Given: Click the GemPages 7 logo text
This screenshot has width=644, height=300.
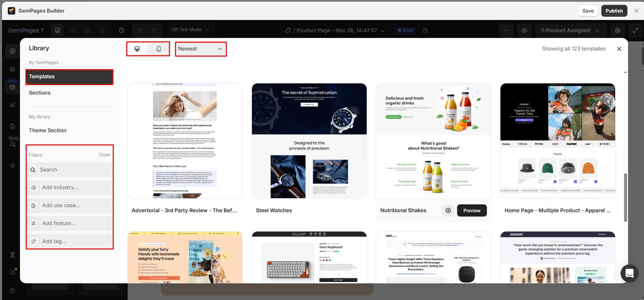Looking at the screenshot, I should click(26, 31).
